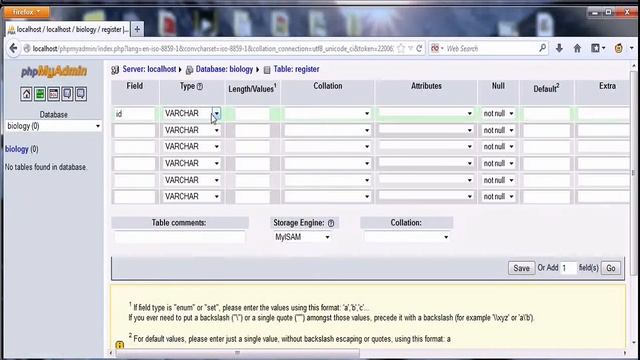
Task: Click the Extra input in the id row
Action: click(x=604, y=113)
